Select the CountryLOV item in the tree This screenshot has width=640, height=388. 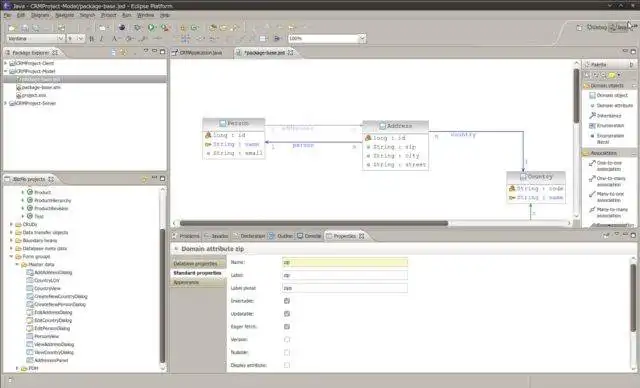(43, 280)
